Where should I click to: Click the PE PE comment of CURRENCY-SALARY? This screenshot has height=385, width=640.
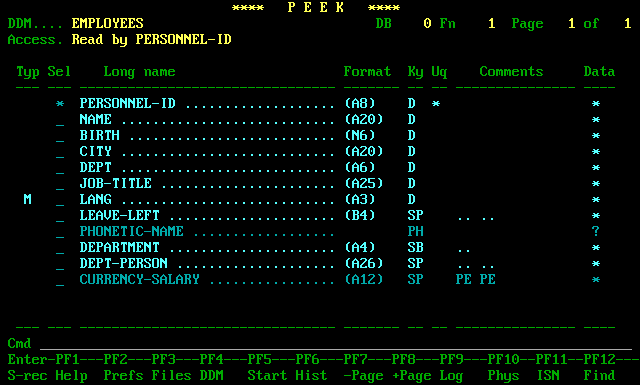476,279
